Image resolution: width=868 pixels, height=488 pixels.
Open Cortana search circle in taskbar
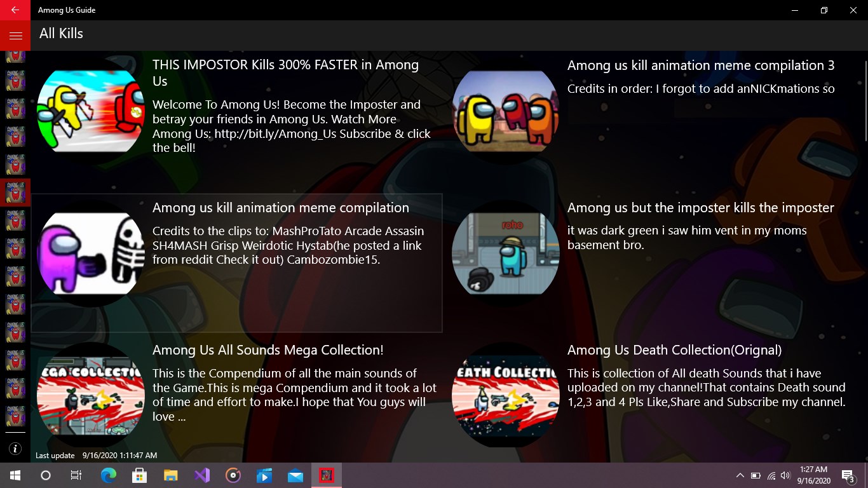[46, 475]
